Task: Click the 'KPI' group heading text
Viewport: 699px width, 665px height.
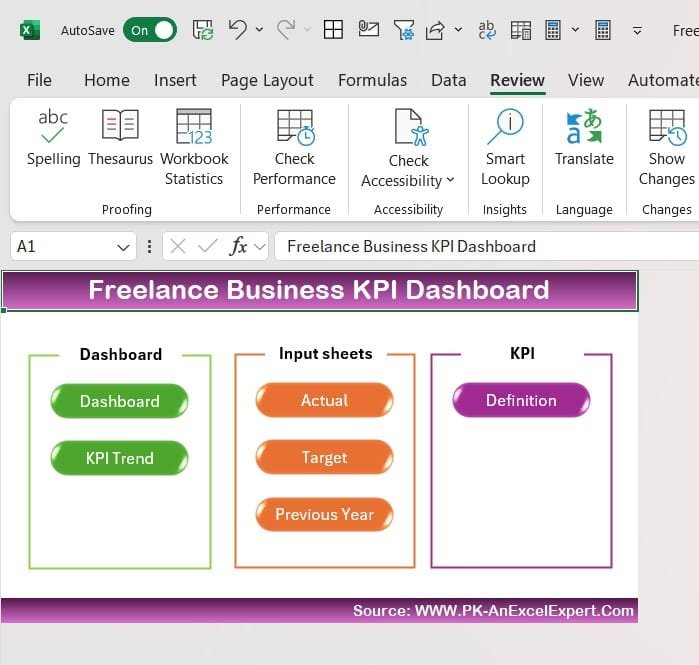Action: pyautogui.click(x=522, y=353)
